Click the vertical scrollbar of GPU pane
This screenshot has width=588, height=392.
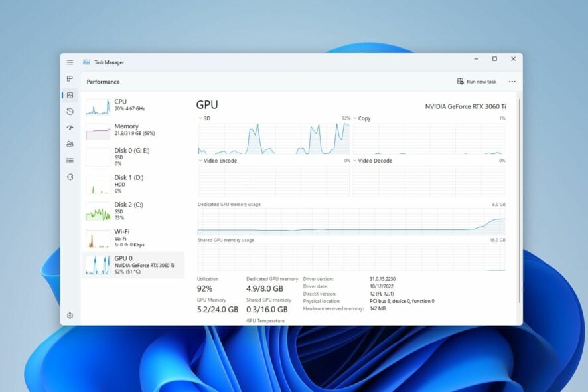[520, 201]
